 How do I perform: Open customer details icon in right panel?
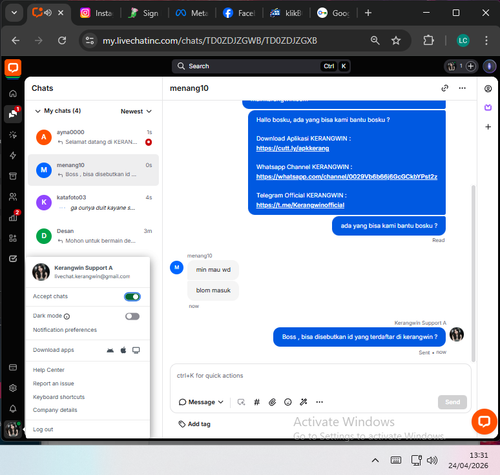click(488, 88)
